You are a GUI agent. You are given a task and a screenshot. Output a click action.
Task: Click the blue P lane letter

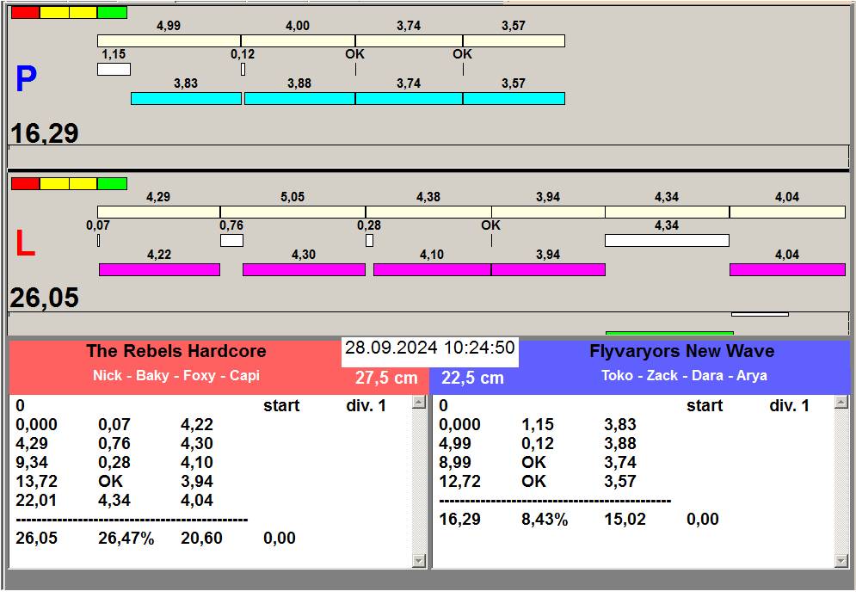coord(26,80)
